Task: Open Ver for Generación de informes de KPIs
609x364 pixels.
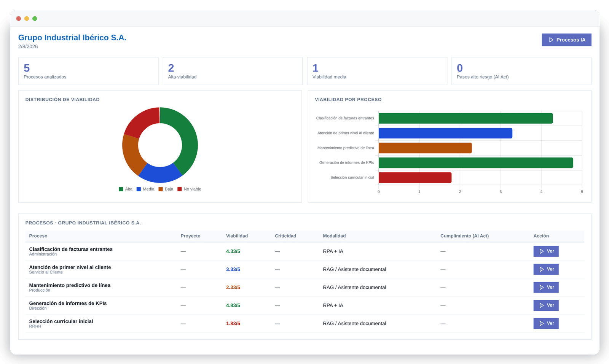Action: click(x=546, y=305)
